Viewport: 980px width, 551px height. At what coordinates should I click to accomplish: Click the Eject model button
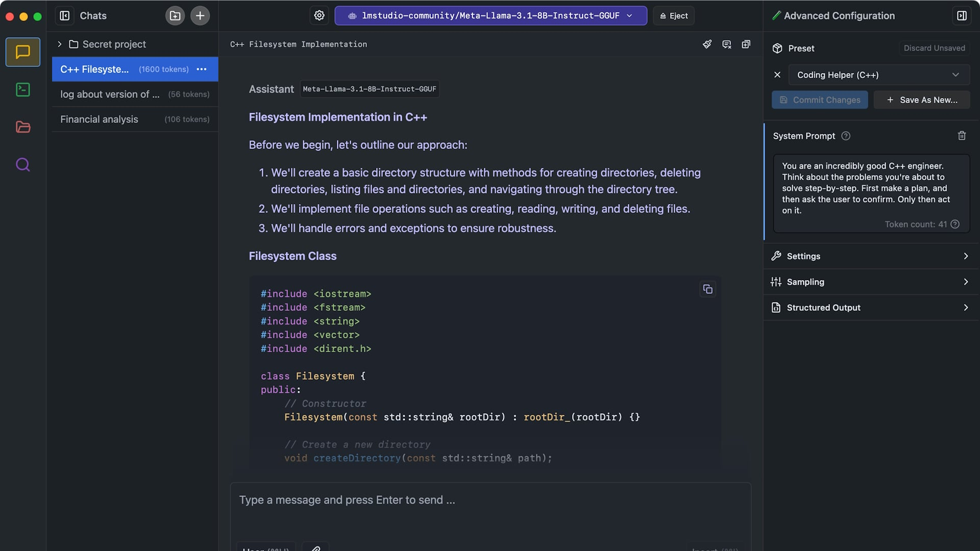click(x=673, y=16)
